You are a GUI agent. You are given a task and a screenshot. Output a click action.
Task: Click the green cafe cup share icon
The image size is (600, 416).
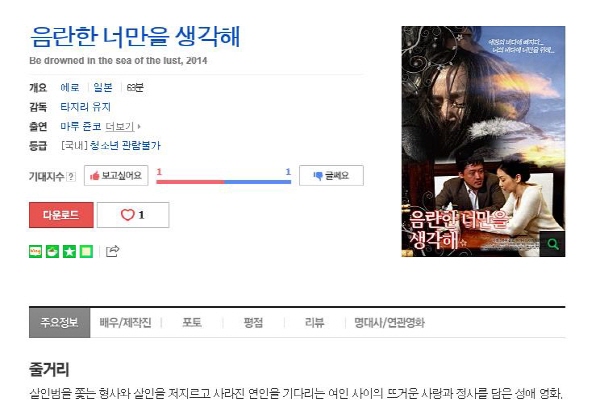[52, 251]
